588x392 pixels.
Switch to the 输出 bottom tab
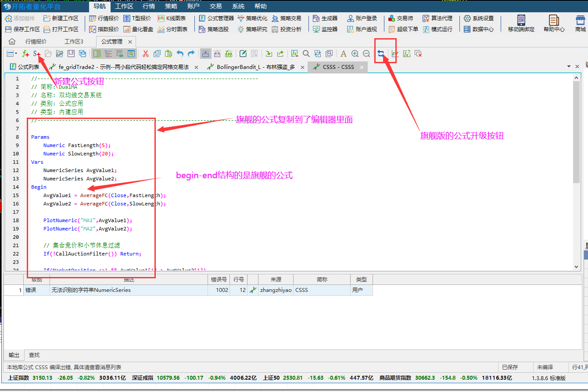coord(14,355)
